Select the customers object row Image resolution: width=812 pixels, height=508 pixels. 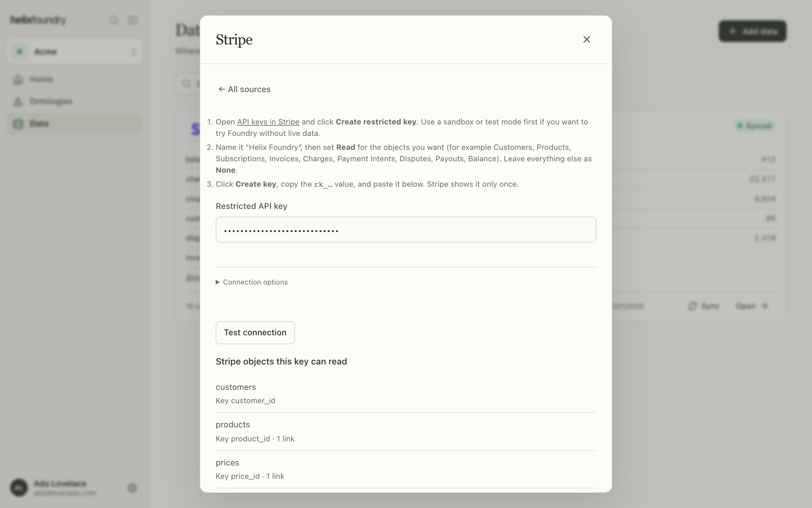(x=406, y=394)
